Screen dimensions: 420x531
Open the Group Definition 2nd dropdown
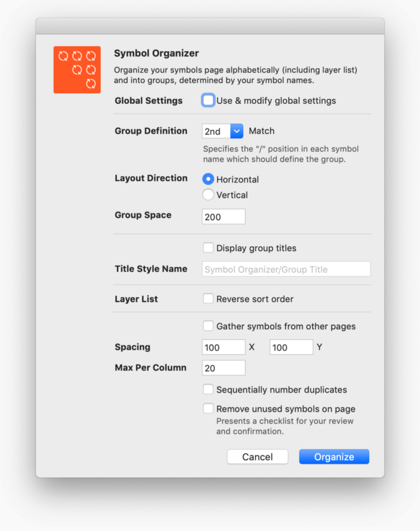(223, 131)
